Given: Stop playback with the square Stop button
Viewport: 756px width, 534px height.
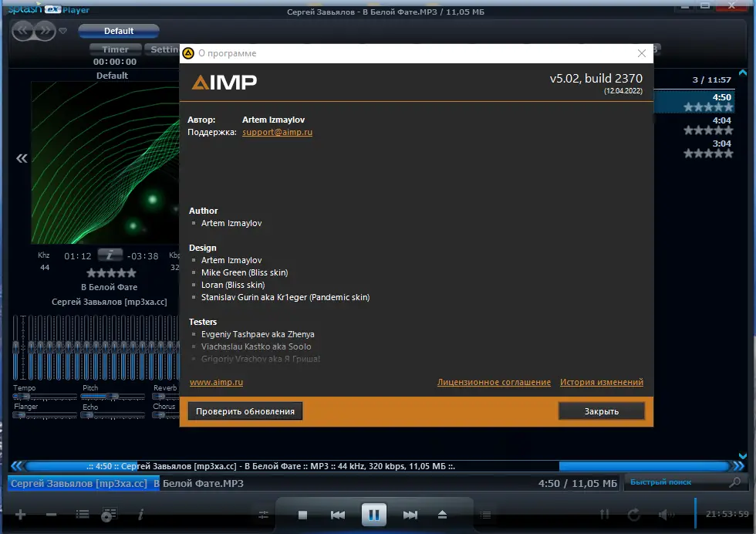Looking at the screenshot, I should (x=302, y=515).
